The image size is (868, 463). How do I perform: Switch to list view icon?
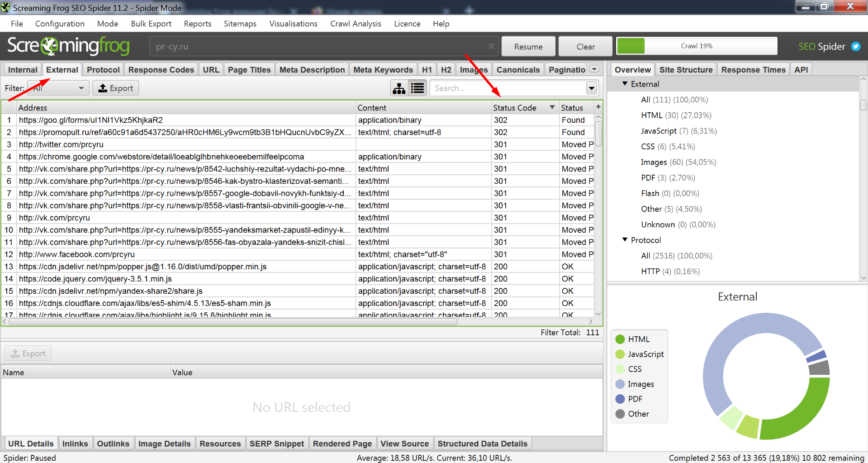point(417,88)
